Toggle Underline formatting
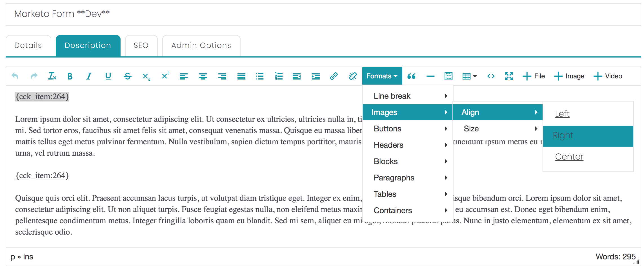 pos(108,76)
